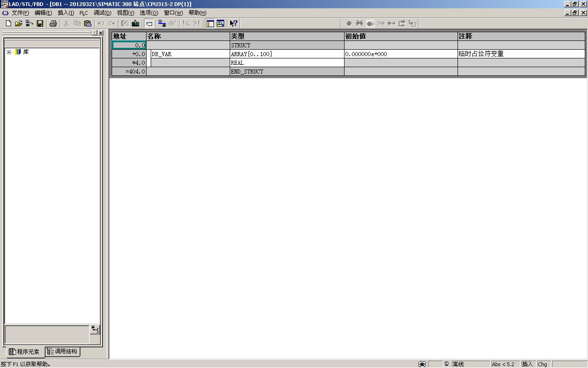Select the 库 library tree item
588x368 pixels.
click(x=26, y=52)
